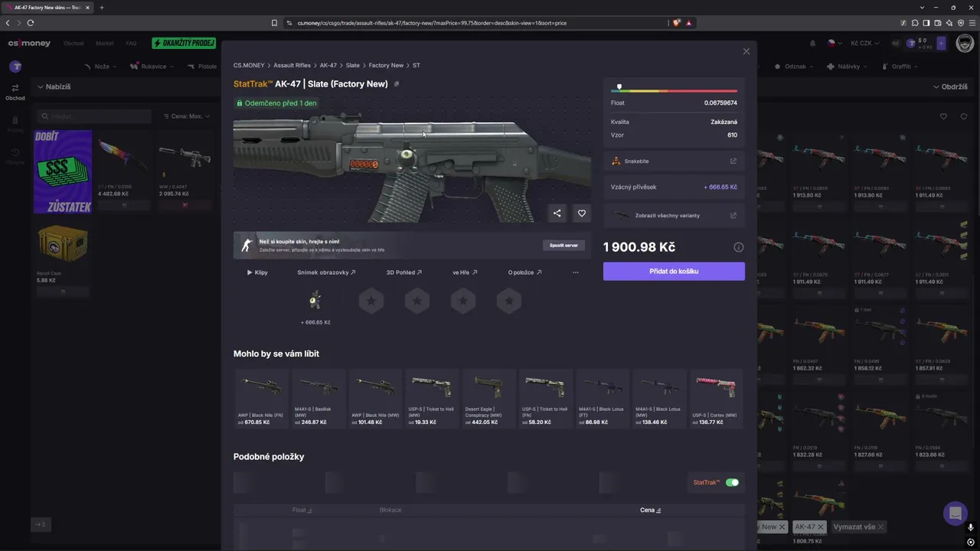Screen dimensions: 980x551
Task: Add the skin to favorites with heart icon
Action: pyautogui.click(x=582, y=214)
